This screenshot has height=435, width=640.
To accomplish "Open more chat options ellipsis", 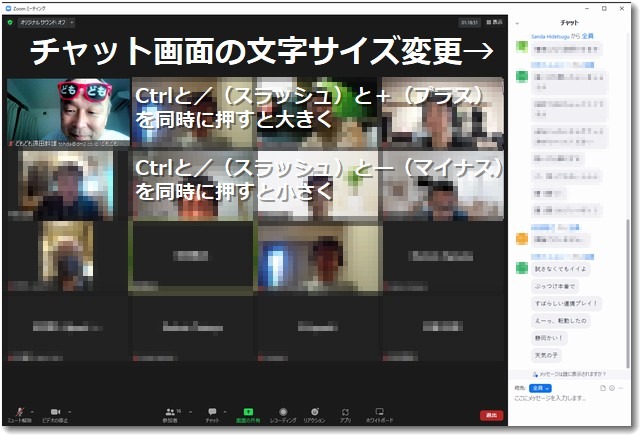I will [621, 388].
